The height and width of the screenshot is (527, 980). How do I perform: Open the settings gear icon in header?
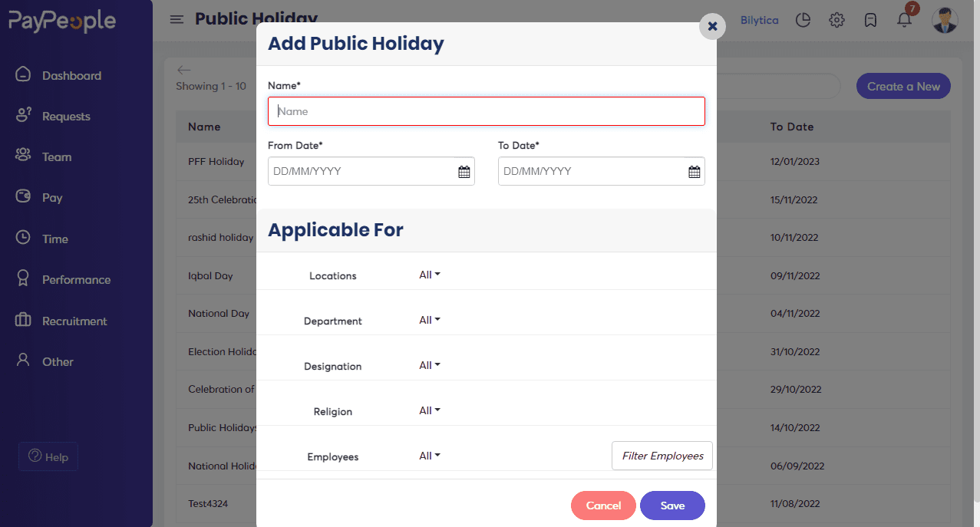pos(836,20)
